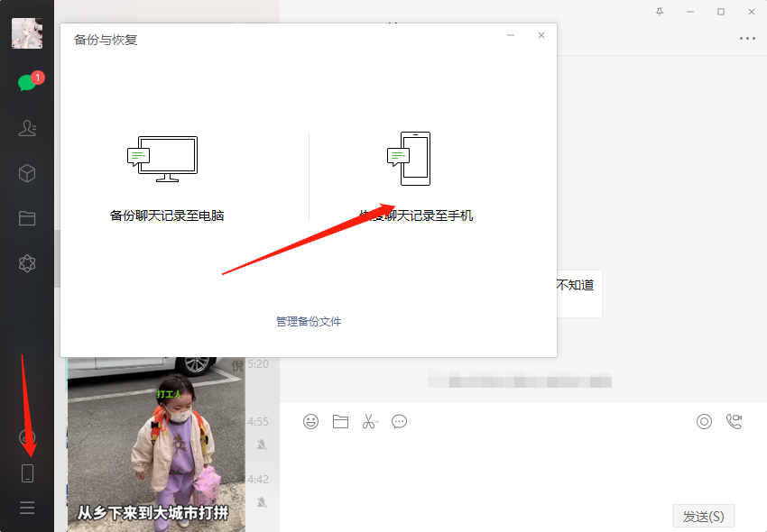Click the send file folder icon
This screenshot has width=767, height=532.
pyautogui.click(x=340, y=421)
